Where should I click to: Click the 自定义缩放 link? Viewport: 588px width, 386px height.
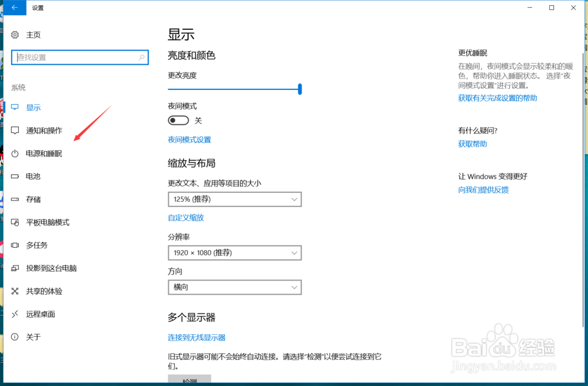pos(186,217)
